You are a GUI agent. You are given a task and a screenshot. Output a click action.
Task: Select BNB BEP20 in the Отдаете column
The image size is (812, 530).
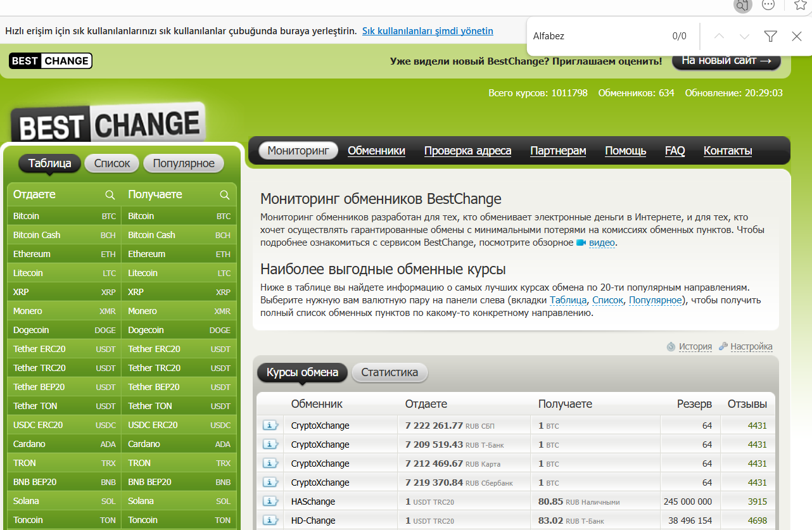pyautogui.click(x=65, y=482)
